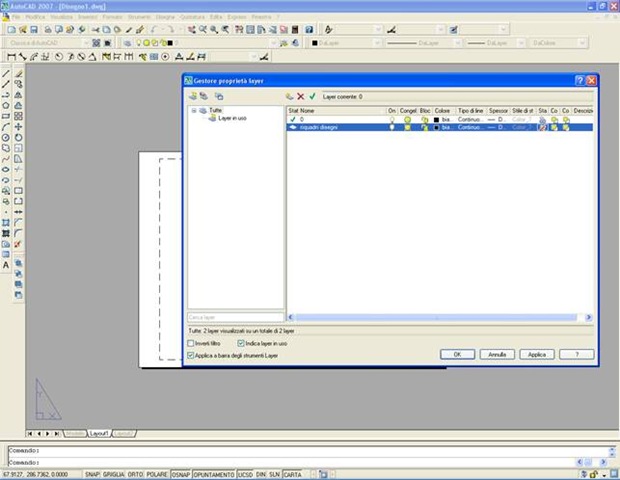Open the workspace 'Classica di AutoCAD' dropdown
This screenshot has height=480, width=620.
pos(86,43)
